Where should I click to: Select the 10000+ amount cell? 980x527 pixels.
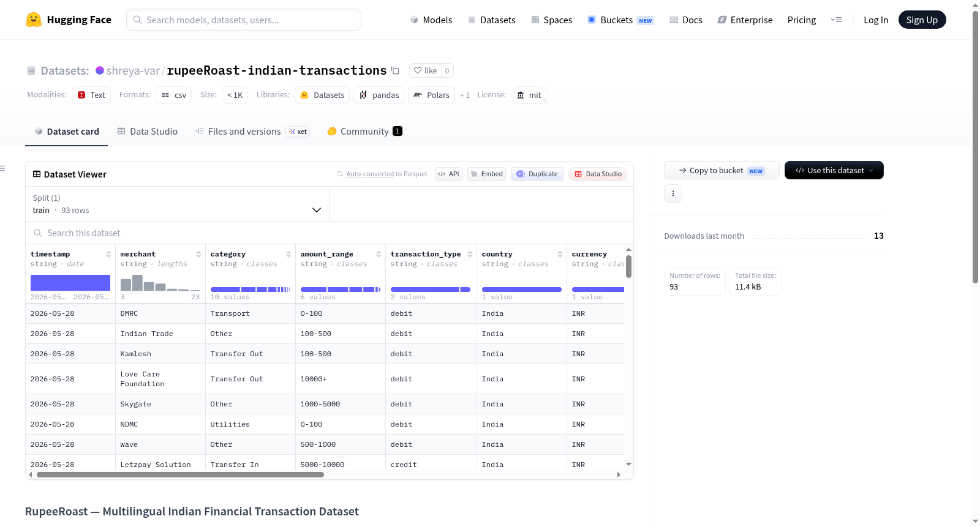[x=341, y=379]
